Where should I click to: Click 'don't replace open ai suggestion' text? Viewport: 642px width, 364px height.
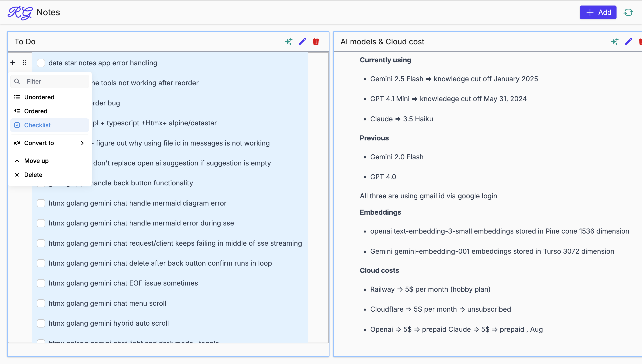pyautogui.click(x=182, y=163)
